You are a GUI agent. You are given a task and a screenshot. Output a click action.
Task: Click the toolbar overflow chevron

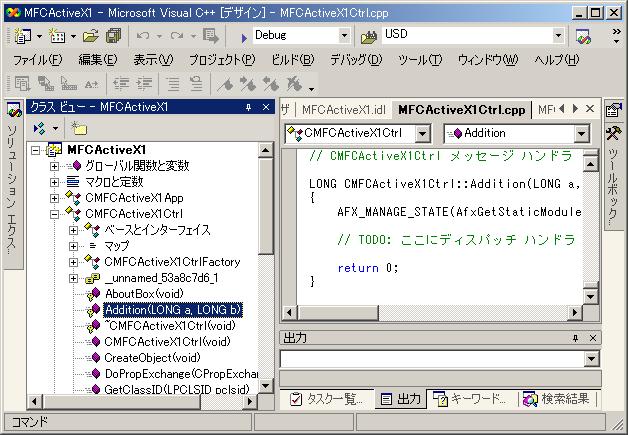click(617, 32)
